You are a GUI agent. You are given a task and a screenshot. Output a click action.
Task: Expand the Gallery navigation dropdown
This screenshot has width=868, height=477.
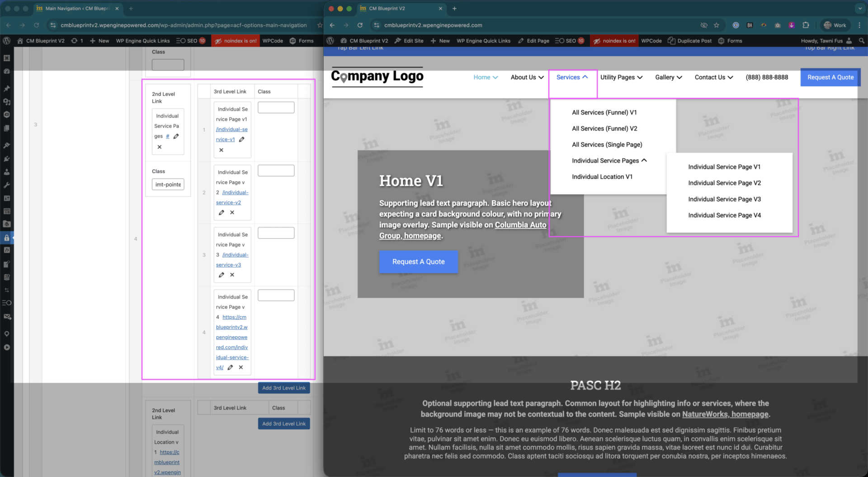pos(668,77)
